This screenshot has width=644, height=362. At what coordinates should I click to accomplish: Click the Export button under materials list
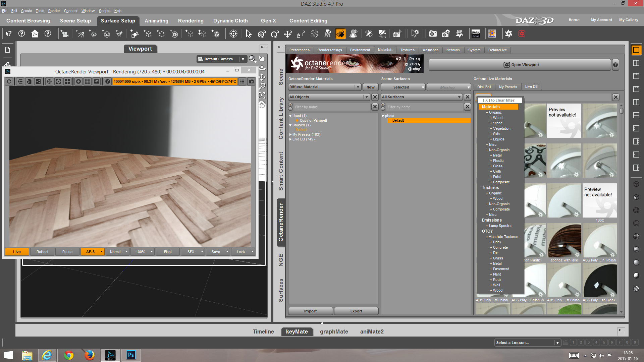tap(356, 311)
